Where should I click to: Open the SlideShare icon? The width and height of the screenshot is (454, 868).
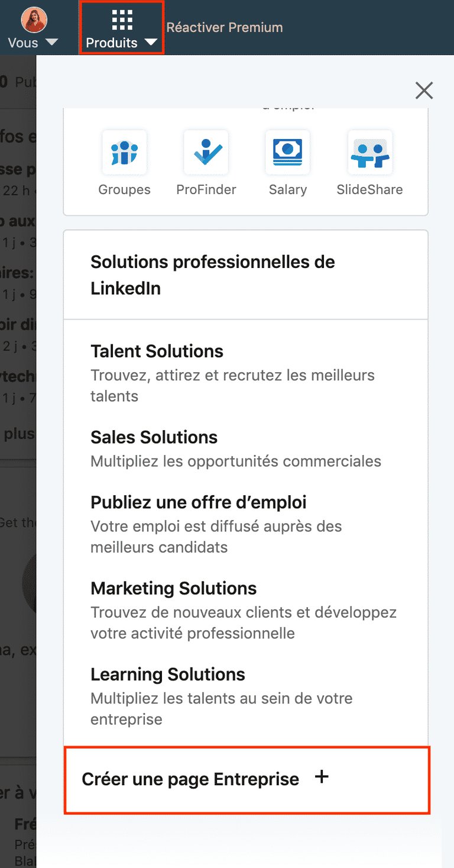point(370,153)
